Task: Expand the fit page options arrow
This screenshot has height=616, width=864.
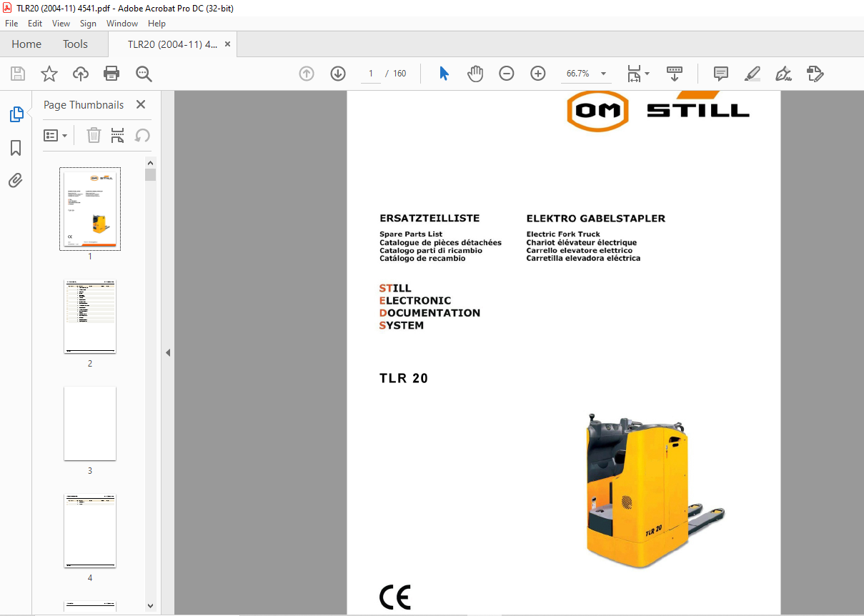Action: point(647,74)
